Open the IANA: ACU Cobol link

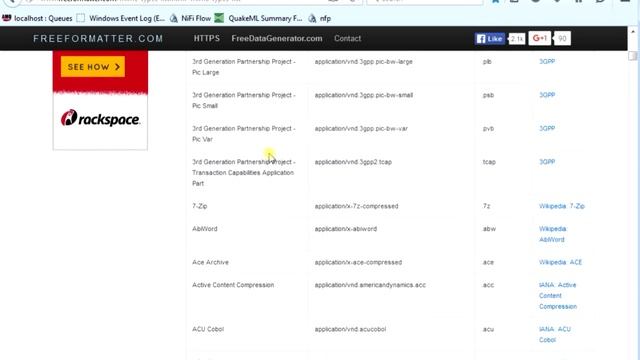coord(555,335)
